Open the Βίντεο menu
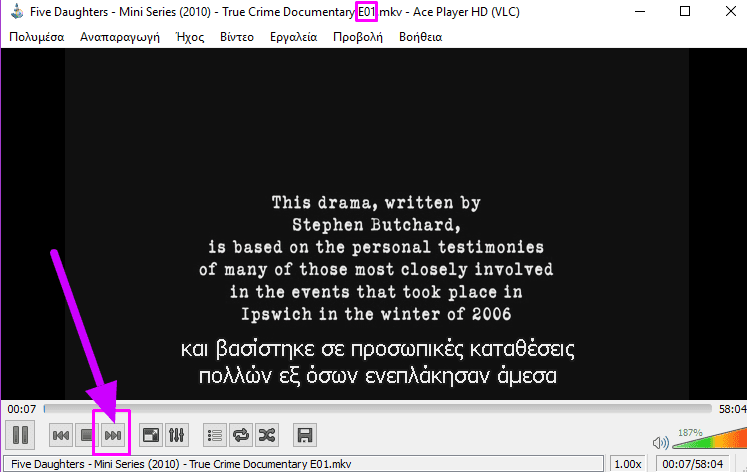The width and height of the screenshot is (747, 472). click(237, 37)
